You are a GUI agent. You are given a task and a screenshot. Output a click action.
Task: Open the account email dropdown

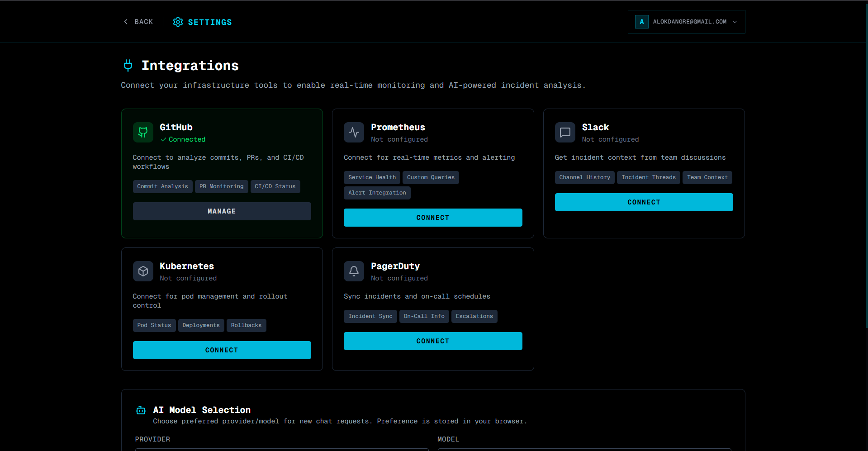pyautogui.click(x=686, y=22)
